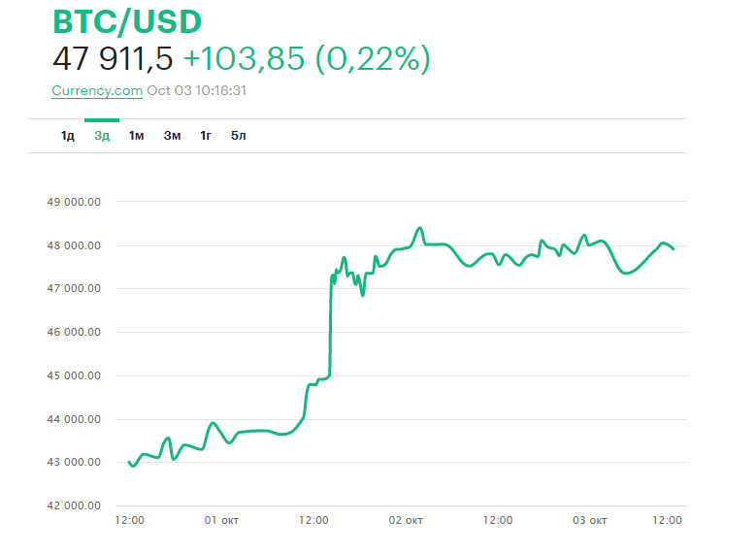
Task: Select the 3д time range tab
Action: tap(102, 135)
